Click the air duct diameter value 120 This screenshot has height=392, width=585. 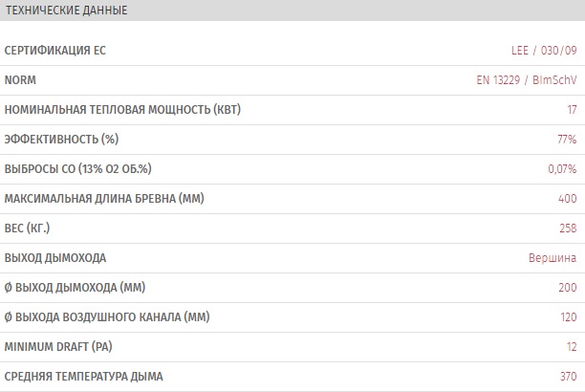568,317
